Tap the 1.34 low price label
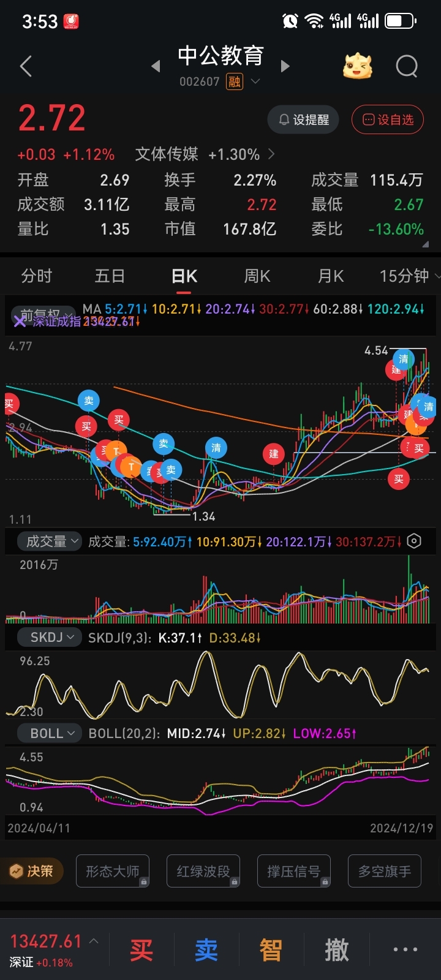 tap(204, 517)
